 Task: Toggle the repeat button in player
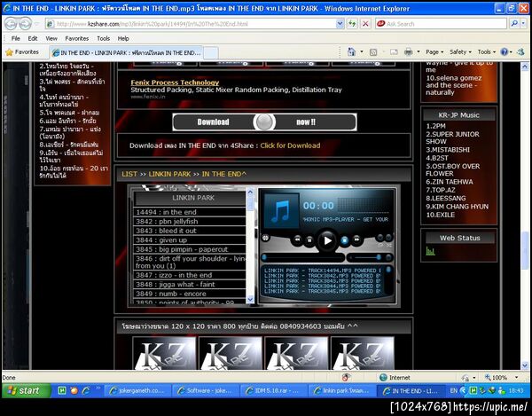pyautogui.click(x=380, y=237)
